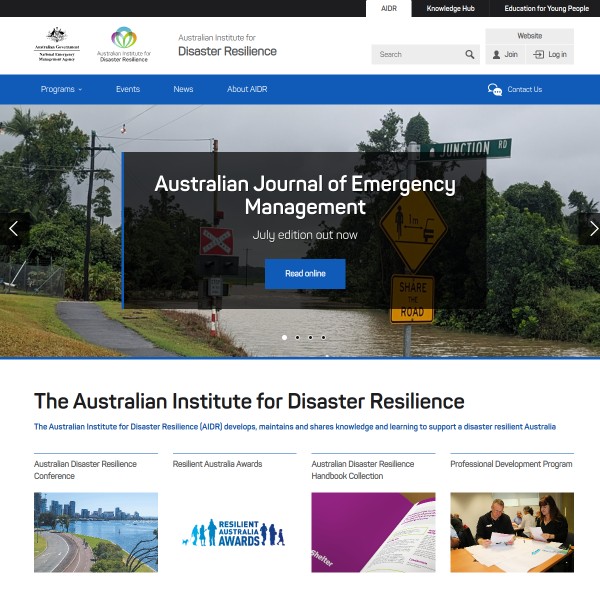Open Resilient Australia Awards link
600x600 pixels.
(x=217, y=464)
